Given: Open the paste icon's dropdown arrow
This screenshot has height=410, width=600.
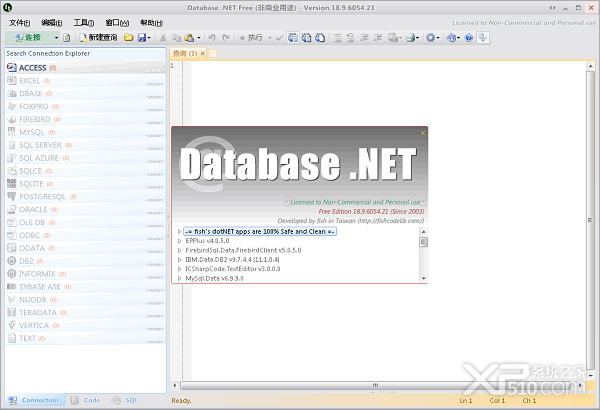Looking at the screenshot, I should pyautogui.click(x=199, y=38).
